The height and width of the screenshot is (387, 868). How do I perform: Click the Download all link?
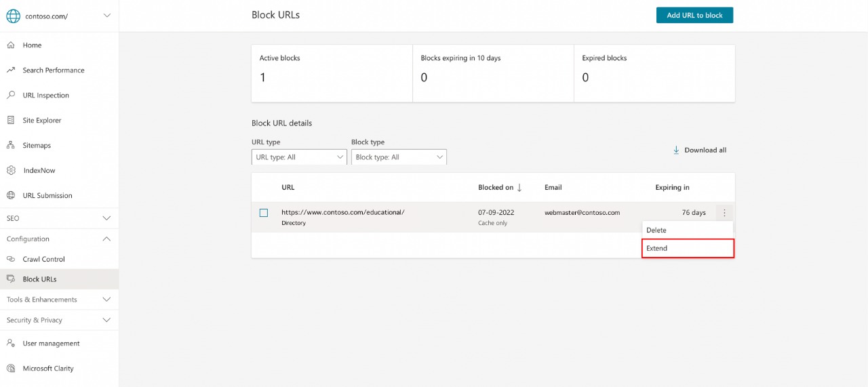(x=699, y=150)
